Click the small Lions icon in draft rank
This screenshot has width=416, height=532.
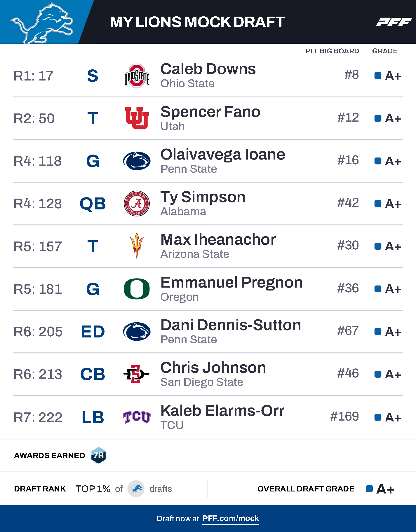[x=136, y=489]
